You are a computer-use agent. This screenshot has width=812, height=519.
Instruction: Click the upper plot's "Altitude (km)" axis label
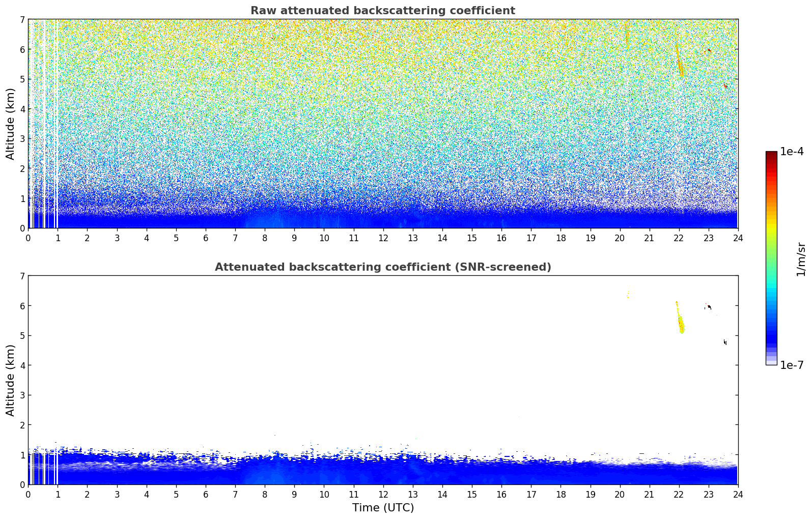coord(10,124)
